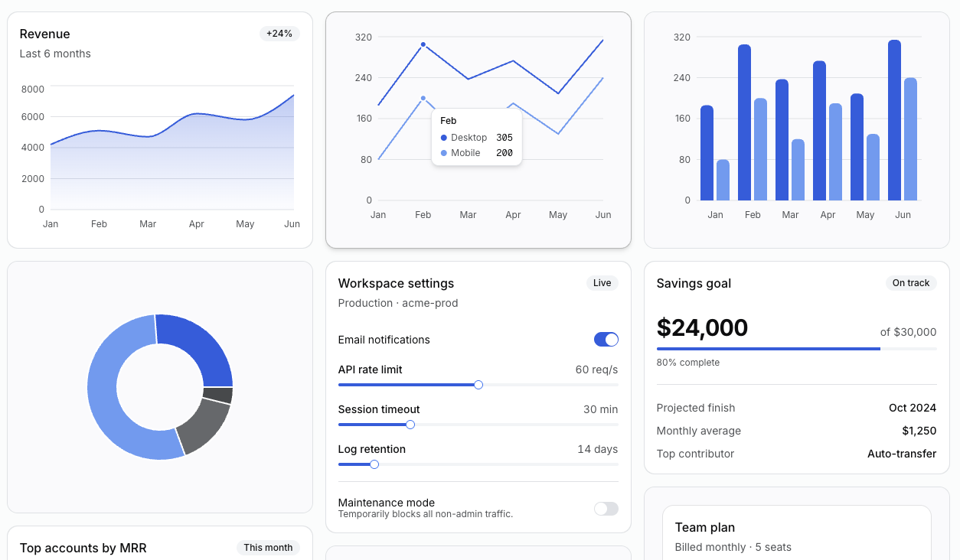Click the +24% revenue badge
Viewport: 960px width, 560px height.
point(279,34)
